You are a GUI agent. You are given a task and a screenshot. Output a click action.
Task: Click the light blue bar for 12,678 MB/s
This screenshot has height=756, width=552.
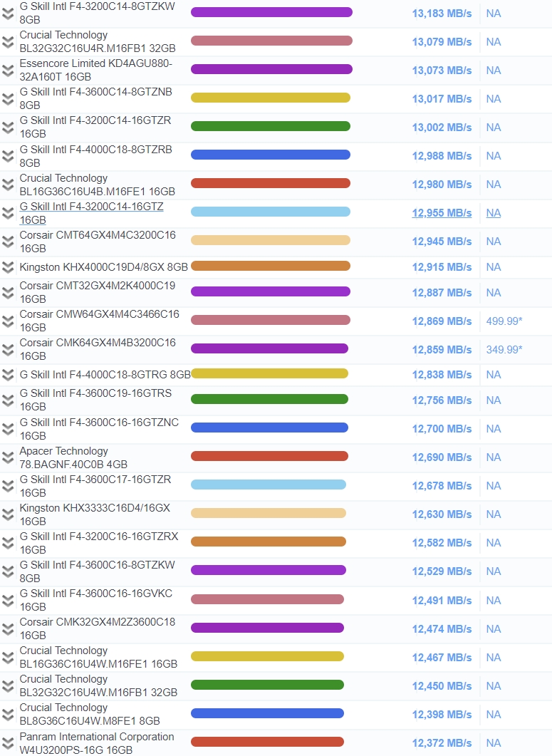[x=269, y=485]
